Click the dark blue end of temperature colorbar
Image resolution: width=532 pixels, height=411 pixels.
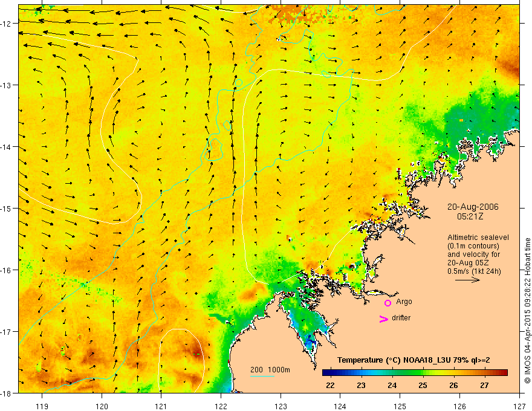point(328,373)
